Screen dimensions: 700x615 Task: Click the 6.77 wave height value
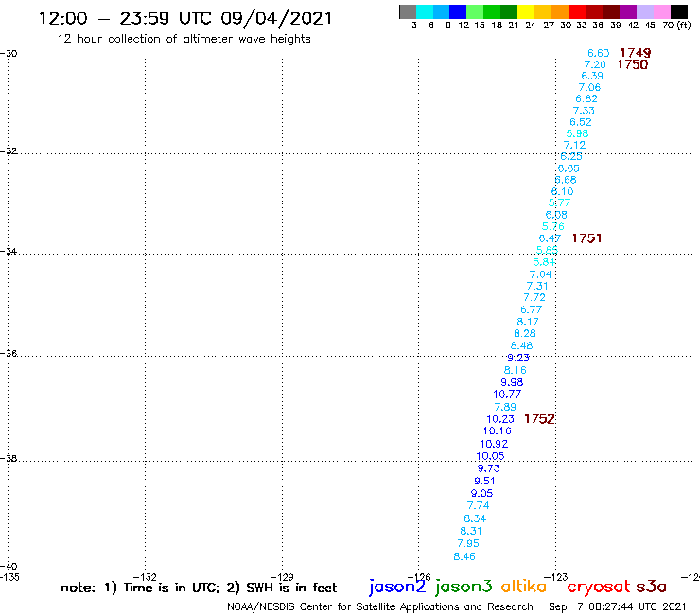coord(532,309)
